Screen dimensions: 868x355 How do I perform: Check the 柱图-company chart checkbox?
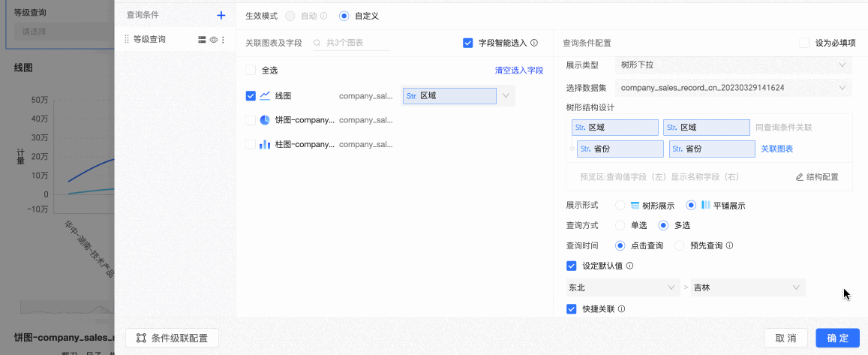(251, 144)
